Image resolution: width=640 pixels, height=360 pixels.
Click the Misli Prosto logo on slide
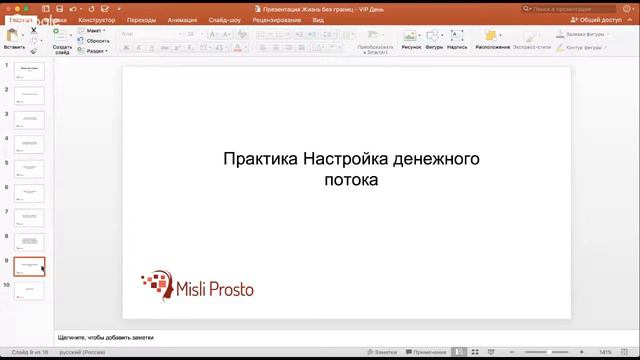(197, 286)
